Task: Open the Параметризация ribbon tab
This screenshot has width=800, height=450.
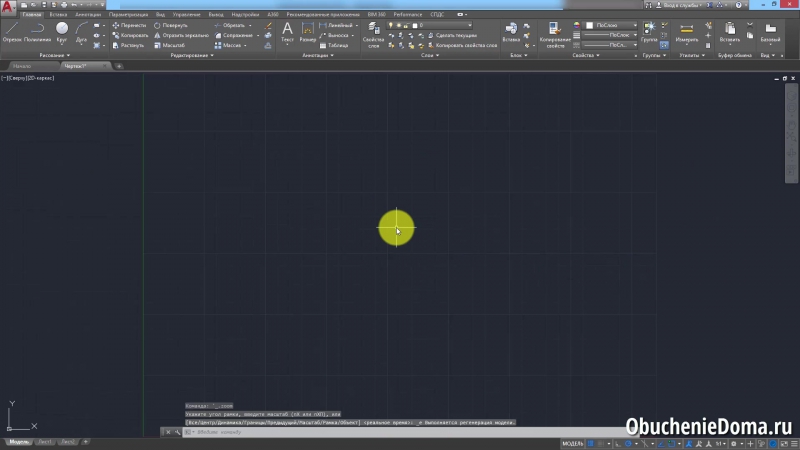Action: (x=128, y=15)
